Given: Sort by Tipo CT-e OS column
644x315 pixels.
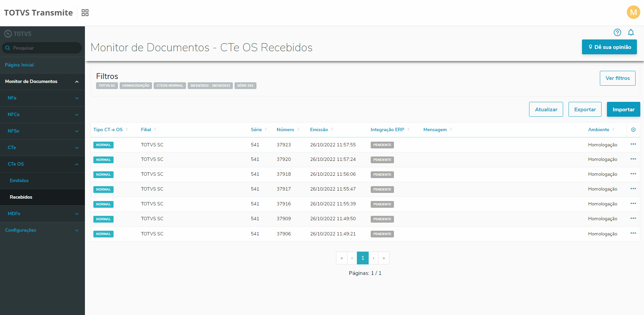Looking at the screenshot, I should coord(111,130).
